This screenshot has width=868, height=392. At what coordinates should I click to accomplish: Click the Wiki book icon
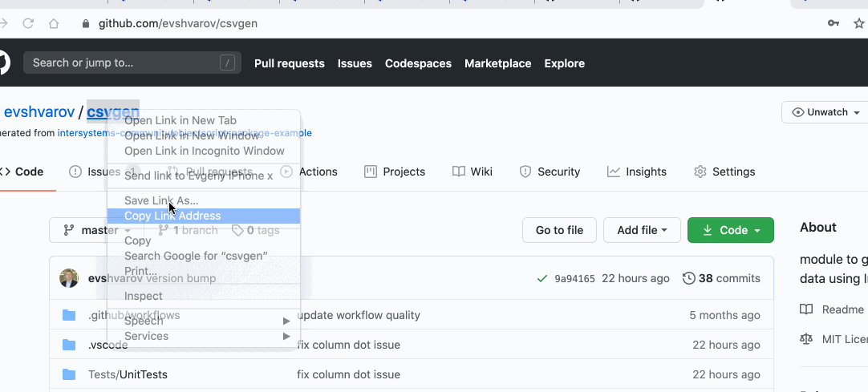coord(458,172)
